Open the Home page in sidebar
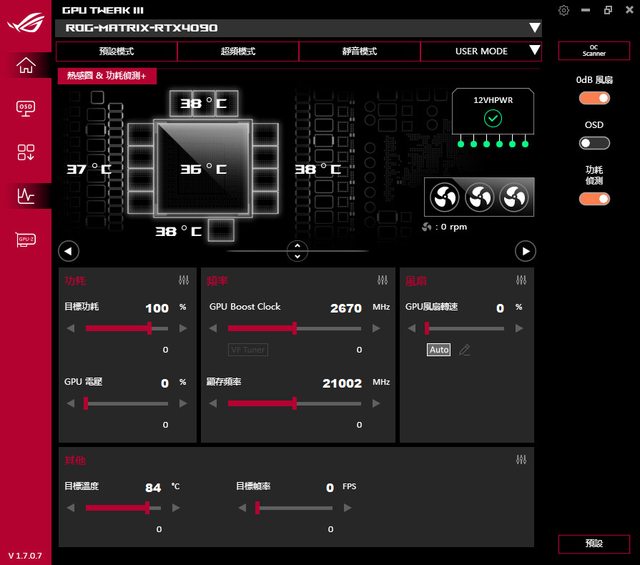The width and height of the screenshot is (640, 565). 26,66
